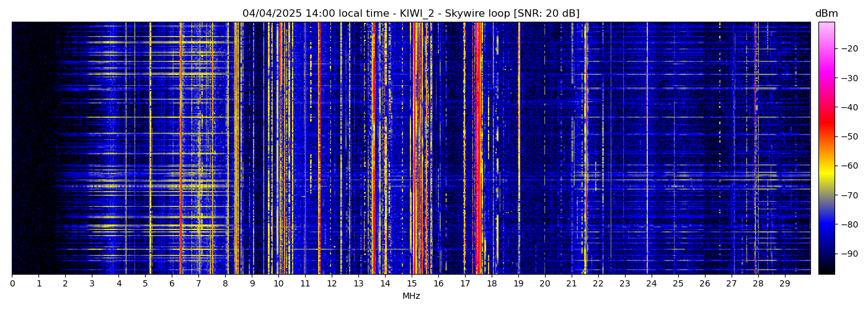Click the 14 MHz tick label on the x-axis
Viewport: 868px width, 310px height.
coord(385,283)
